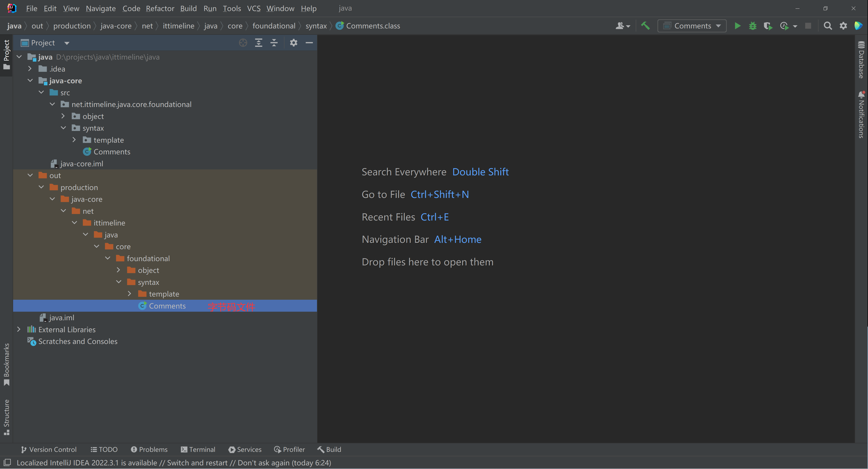868x469 pixels.
Task: Expand the object folder under foundational
Action: [118, 270]
